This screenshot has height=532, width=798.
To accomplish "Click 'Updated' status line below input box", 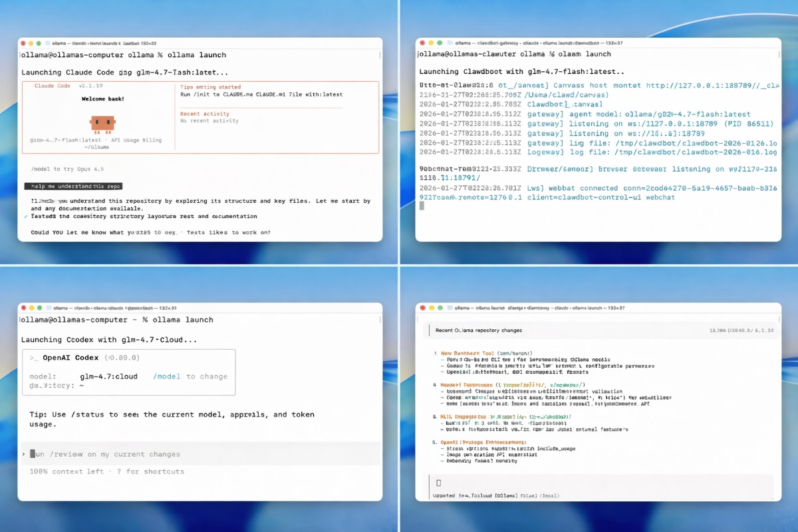I will [x=495, y=495].
